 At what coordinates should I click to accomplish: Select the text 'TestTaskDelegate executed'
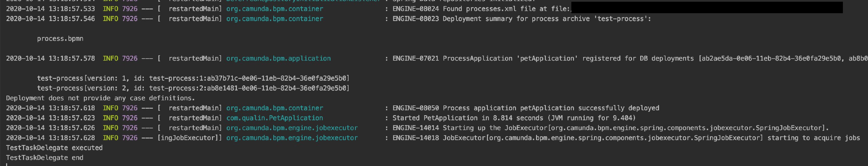click(x=54, y=148)
